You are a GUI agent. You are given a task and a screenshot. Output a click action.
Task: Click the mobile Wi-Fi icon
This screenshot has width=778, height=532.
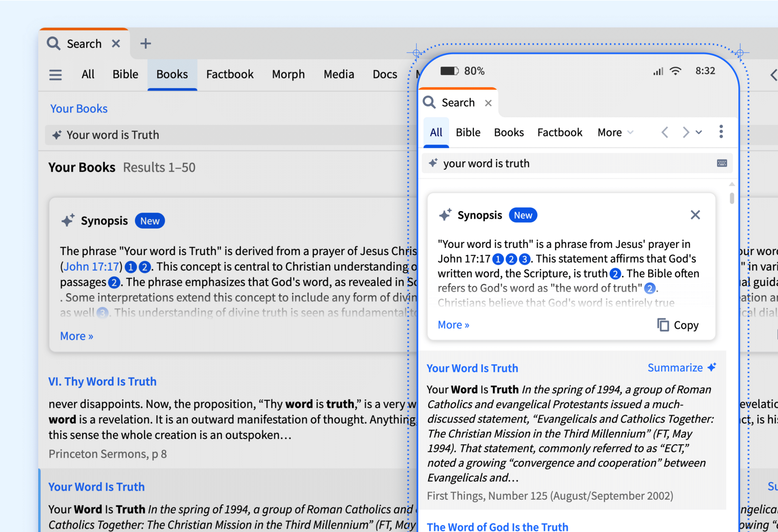[676, 71]
